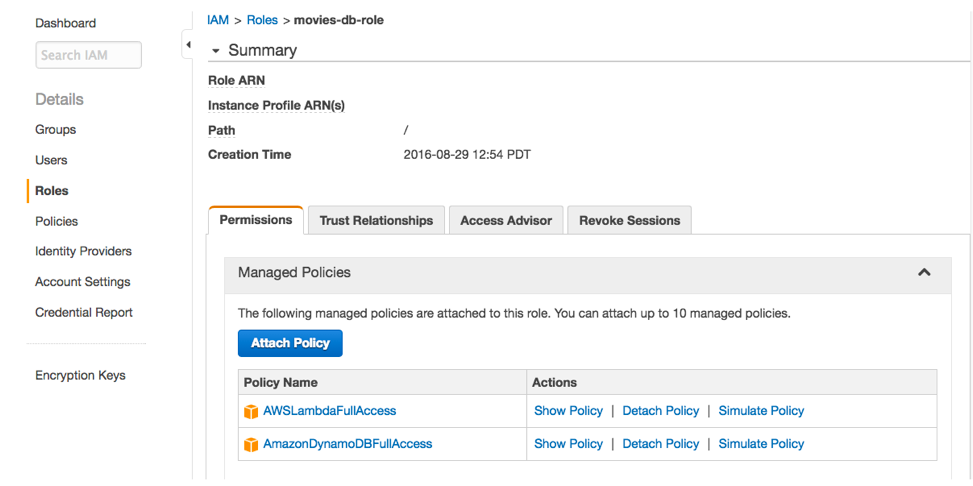Click the movies-db-role breadcrumb title

[339, 20]
